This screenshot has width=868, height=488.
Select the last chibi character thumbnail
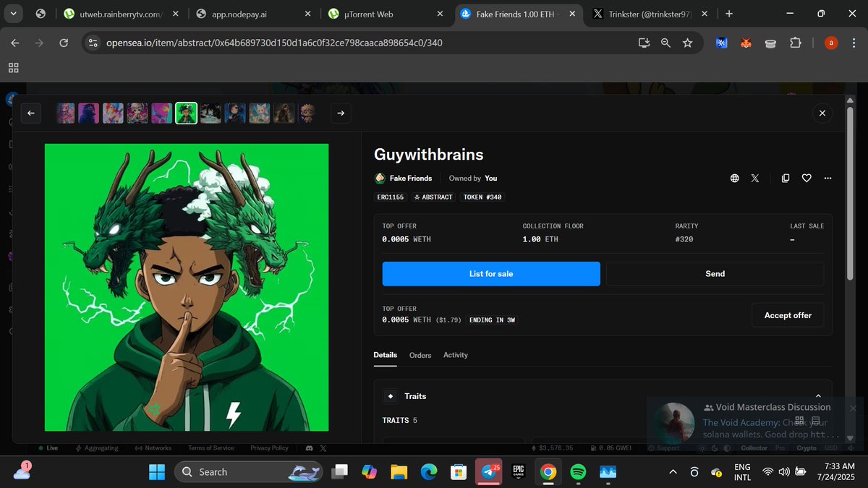click(x=307, y=113)
